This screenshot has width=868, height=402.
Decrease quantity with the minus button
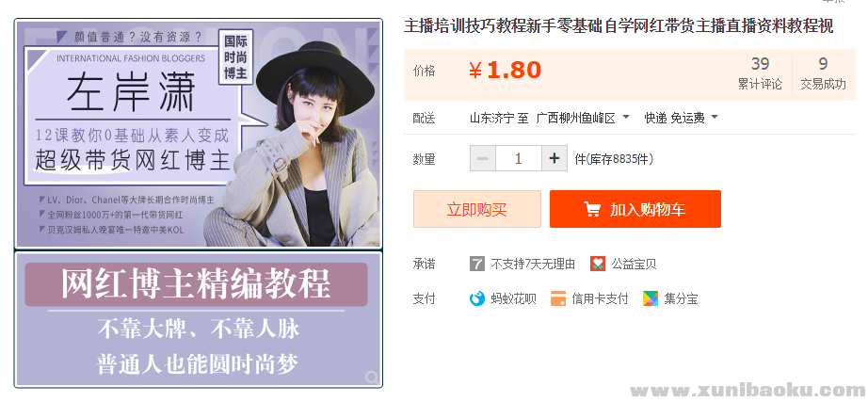(483, 159)
